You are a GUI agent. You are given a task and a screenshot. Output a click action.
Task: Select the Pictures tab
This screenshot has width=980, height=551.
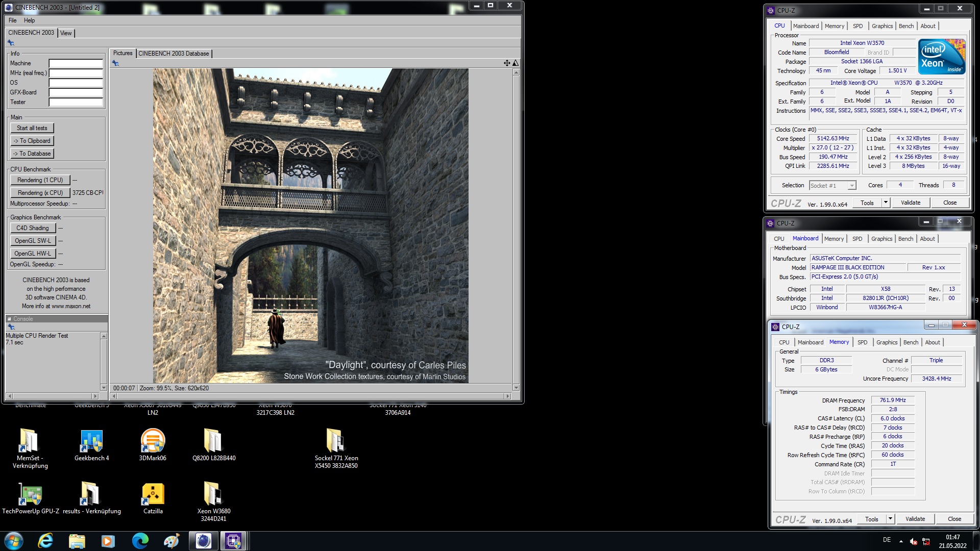tap(122, 53)
